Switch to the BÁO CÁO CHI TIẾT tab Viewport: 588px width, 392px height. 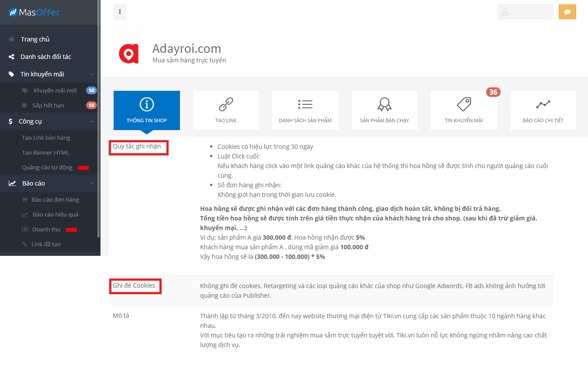point(543,110)
